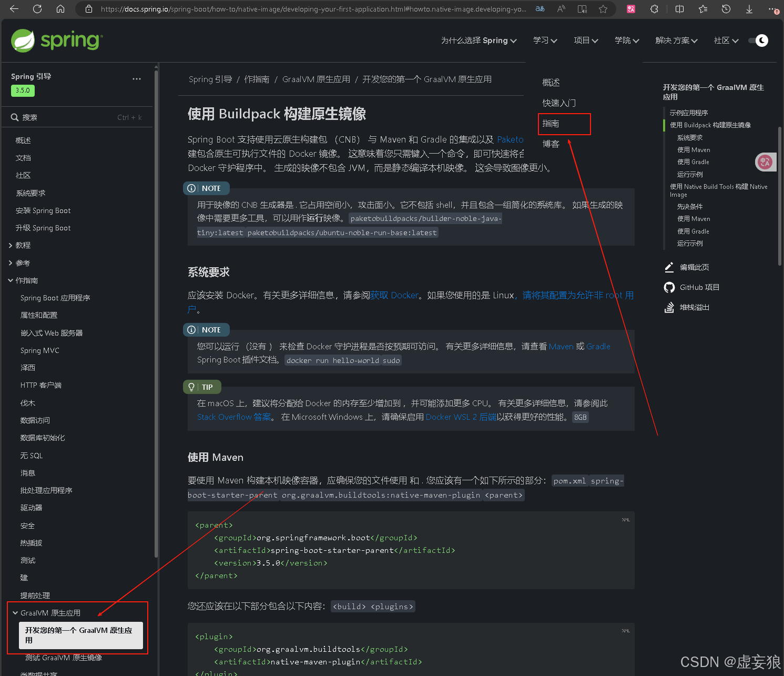This screenshot has height=676, width=784.
Task: Open read aloud icon in address bar
Action: click(561, 9)
